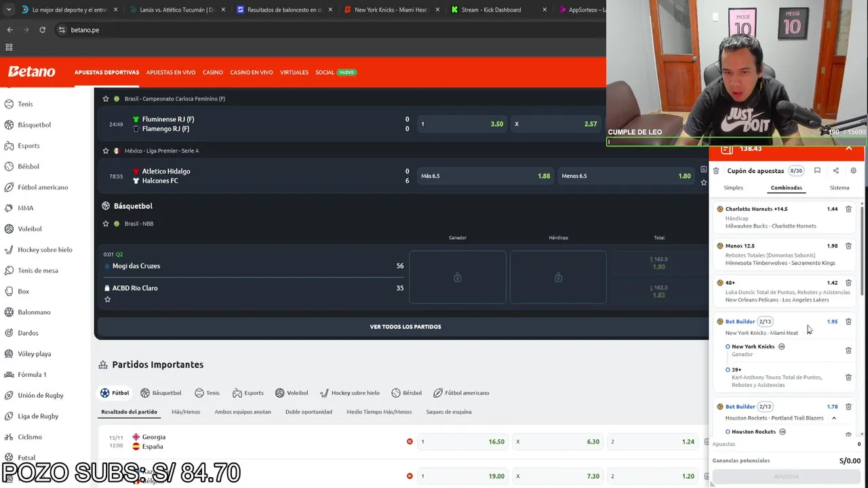Switch to New York Knicks - Miami Heat browser tab

click(390, 9)
